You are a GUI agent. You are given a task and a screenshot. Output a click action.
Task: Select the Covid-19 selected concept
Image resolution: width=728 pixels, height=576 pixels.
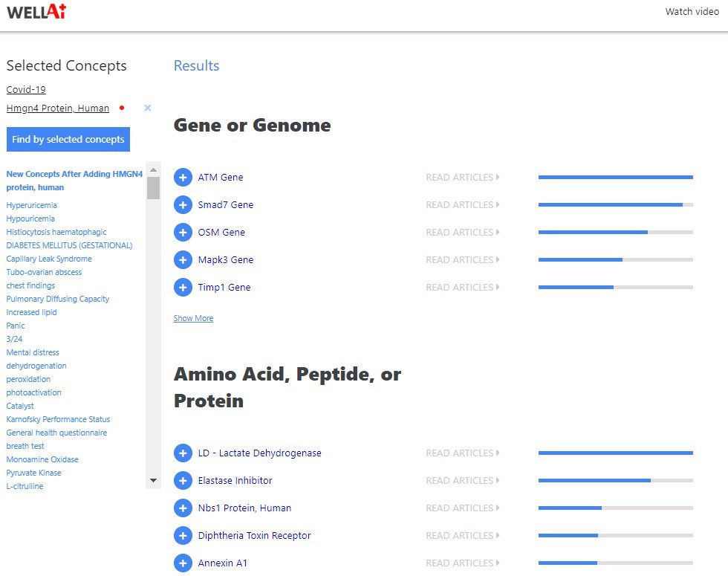tap(26, 90)
